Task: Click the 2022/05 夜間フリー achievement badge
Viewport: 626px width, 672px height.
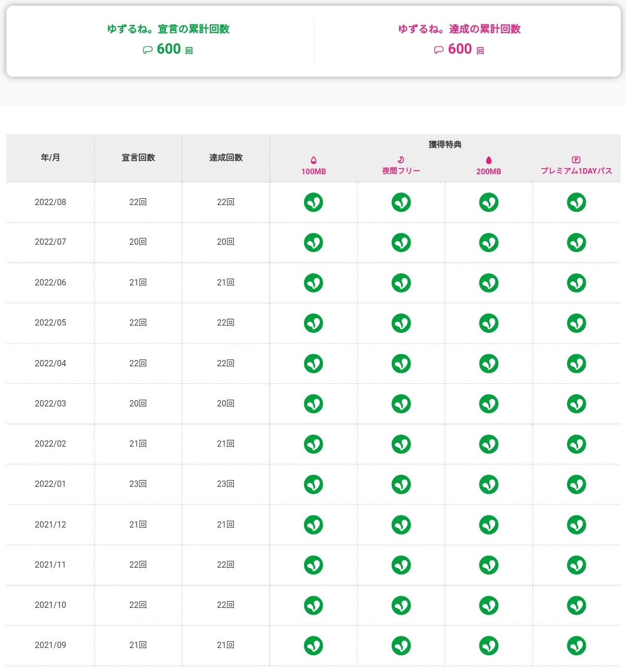Action: [x=401, y=323]
